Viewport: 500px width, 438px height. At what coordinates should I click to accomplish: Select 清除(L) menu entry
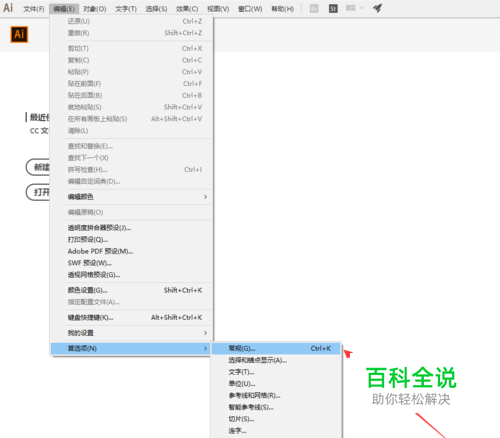132,131
